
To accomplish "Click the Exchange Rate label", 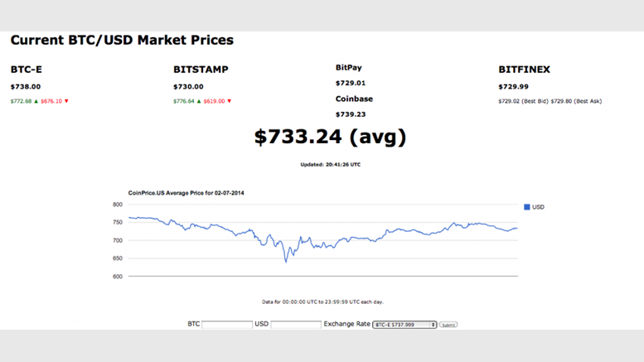I will [x=347, y=324].
